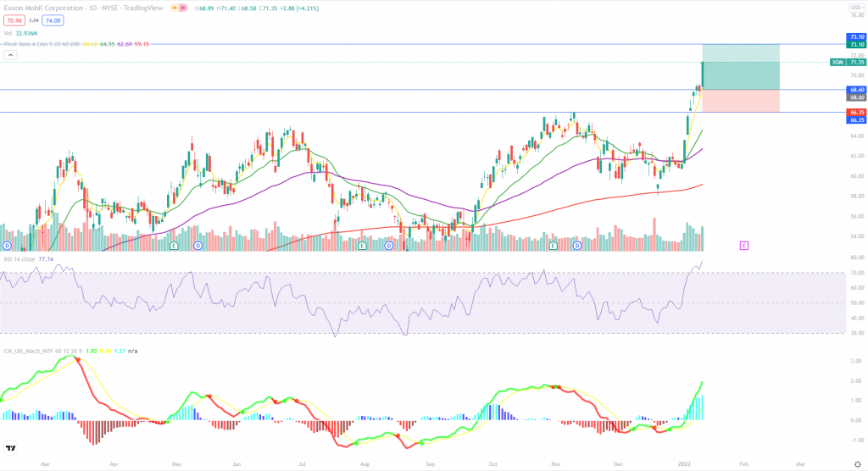Click the earnings E marker near August
868x471 pixels.
[363, 245]
